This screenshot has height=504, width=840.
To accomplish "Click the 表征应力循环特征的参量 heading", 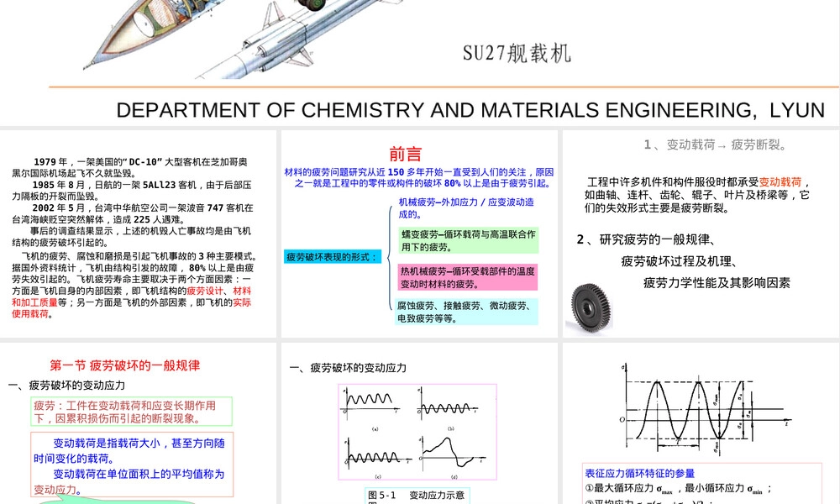I will [639, 474].
